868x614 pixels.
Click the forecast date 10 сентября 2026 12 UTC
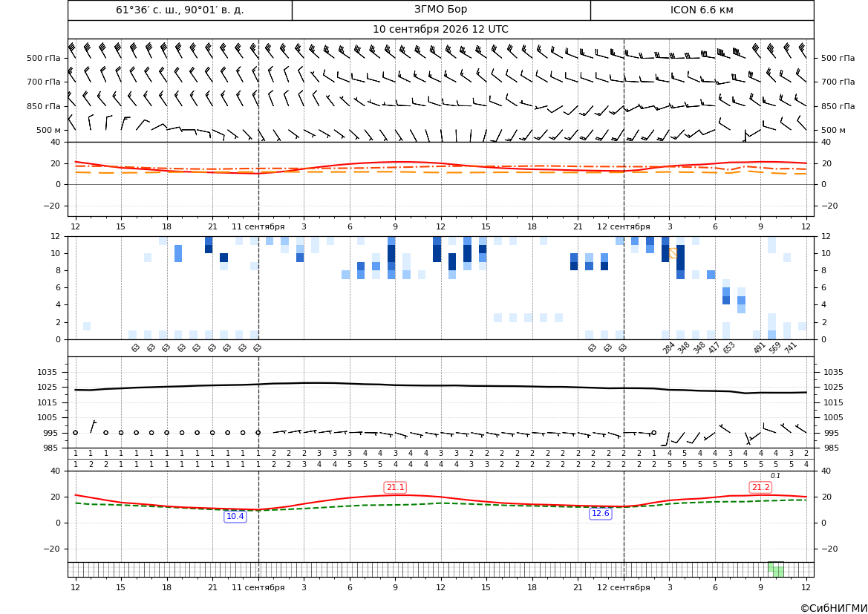tap(440, 30)
